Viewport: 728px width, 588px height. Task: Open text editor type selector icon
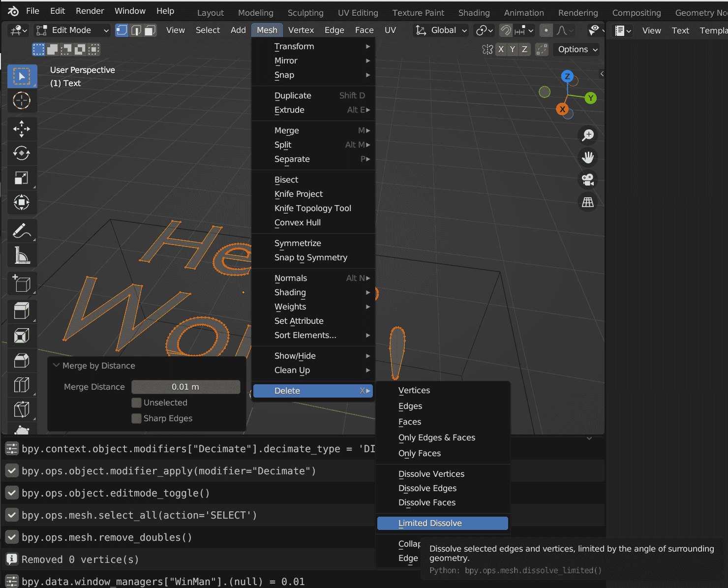[623, 31]
